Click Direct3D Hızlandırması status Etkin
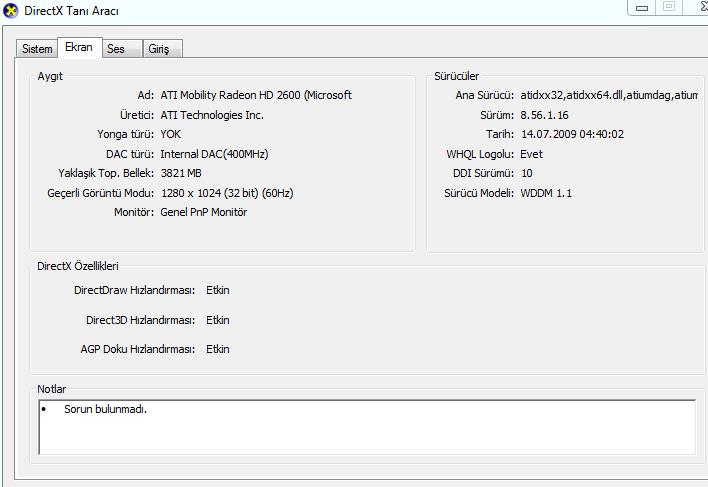Viewport: 708px width, 487px height. point(218,320)
